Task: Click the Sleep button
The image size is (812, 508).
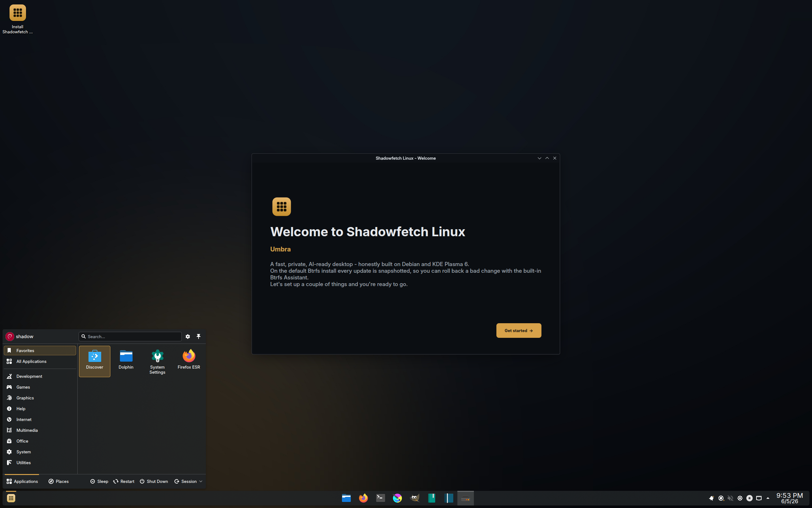Action: 99,481
